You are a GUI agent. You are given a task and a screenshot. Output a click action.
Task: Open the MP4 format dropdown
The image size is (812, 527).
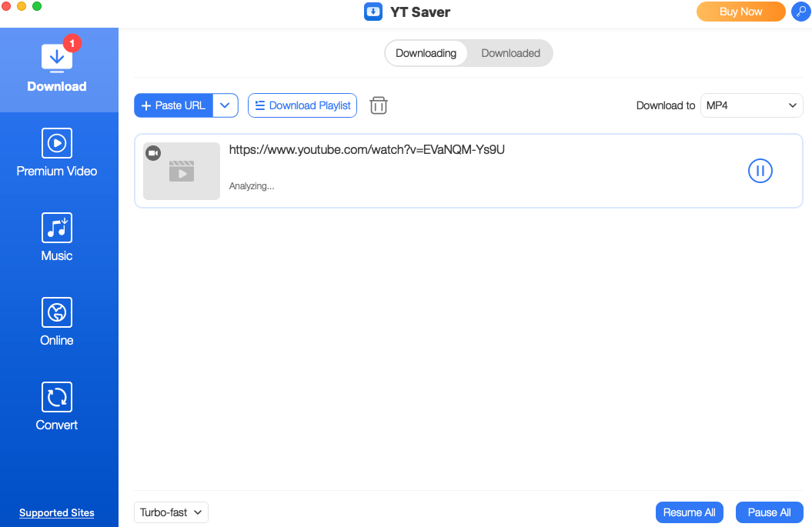(751, 105)
